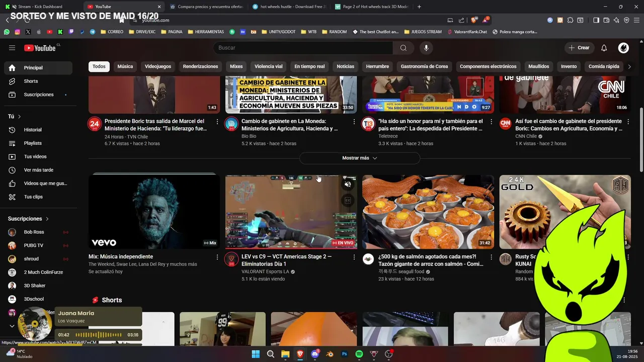Go to Shorts in the sidebar
The height and width of the screenshot is (362, 644).
coord(38,81)
